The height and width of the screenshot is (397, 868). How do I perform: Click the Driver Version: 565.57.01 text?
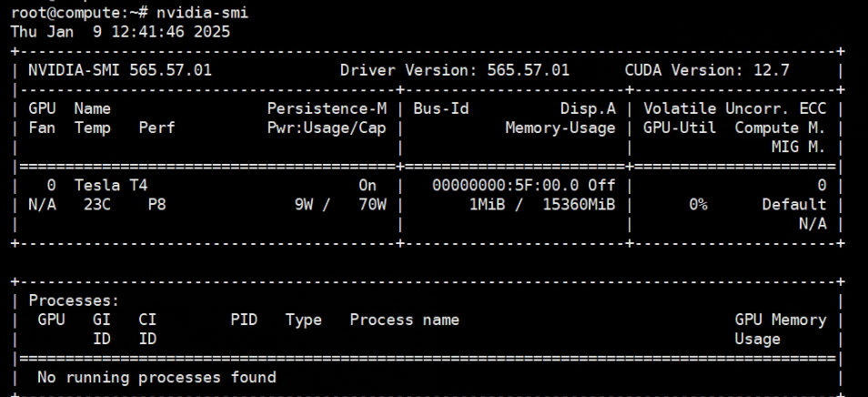coord(455,71)
